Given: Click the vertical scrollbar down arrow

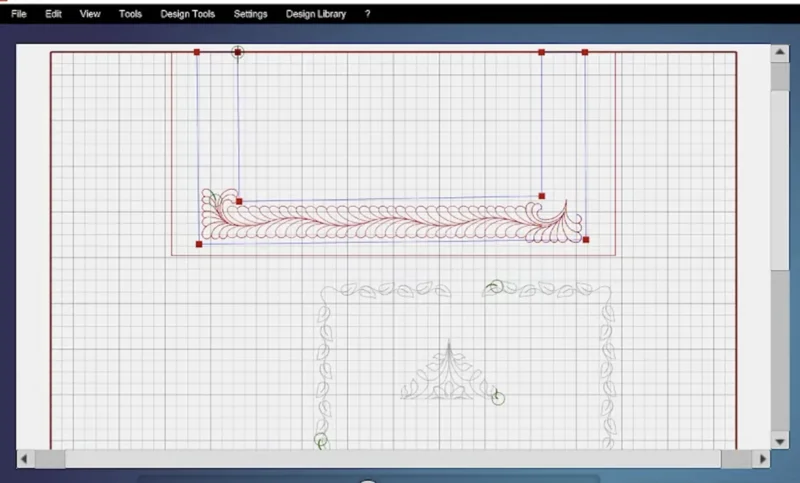Looking at the screenshot, I should 780,441.
